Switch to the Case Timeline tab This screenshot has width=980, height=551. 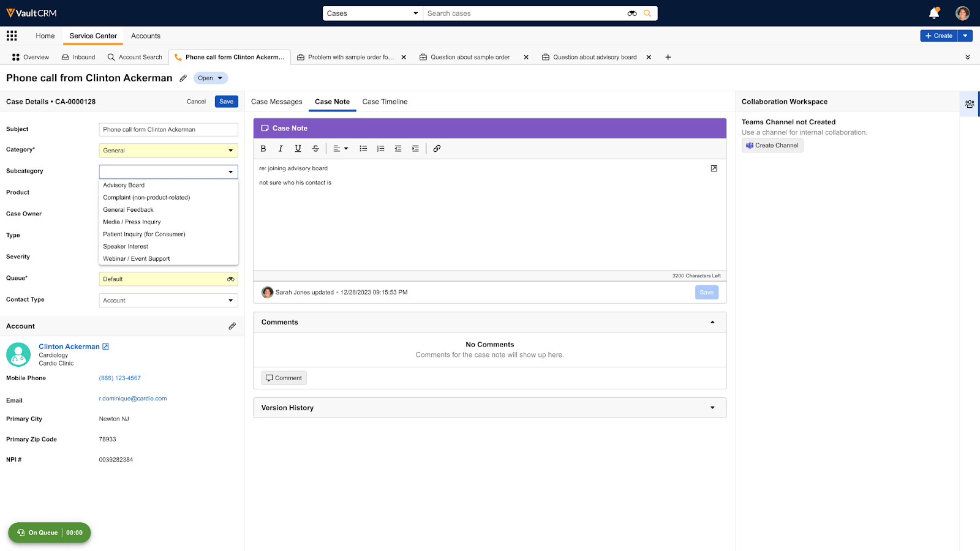coord(385,102)
